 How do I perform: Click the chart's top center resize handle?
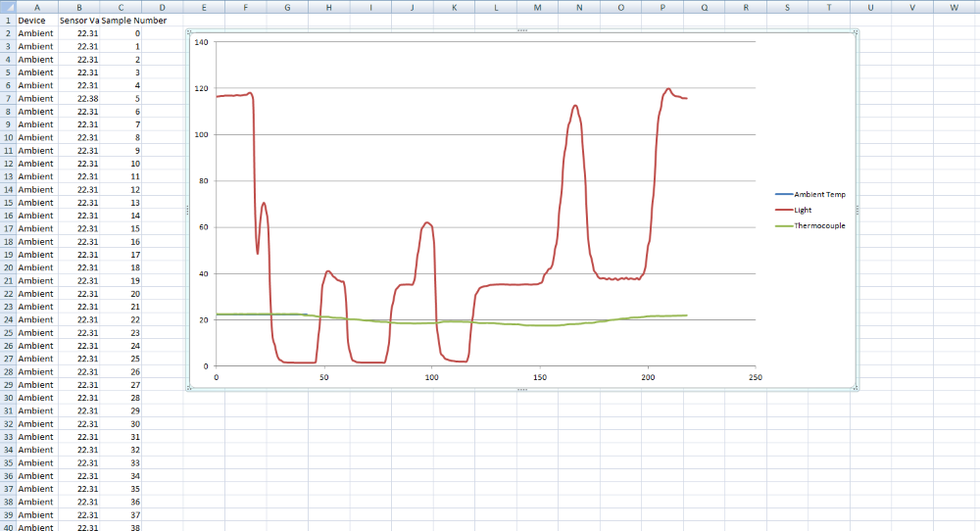[x=521, y=31]
